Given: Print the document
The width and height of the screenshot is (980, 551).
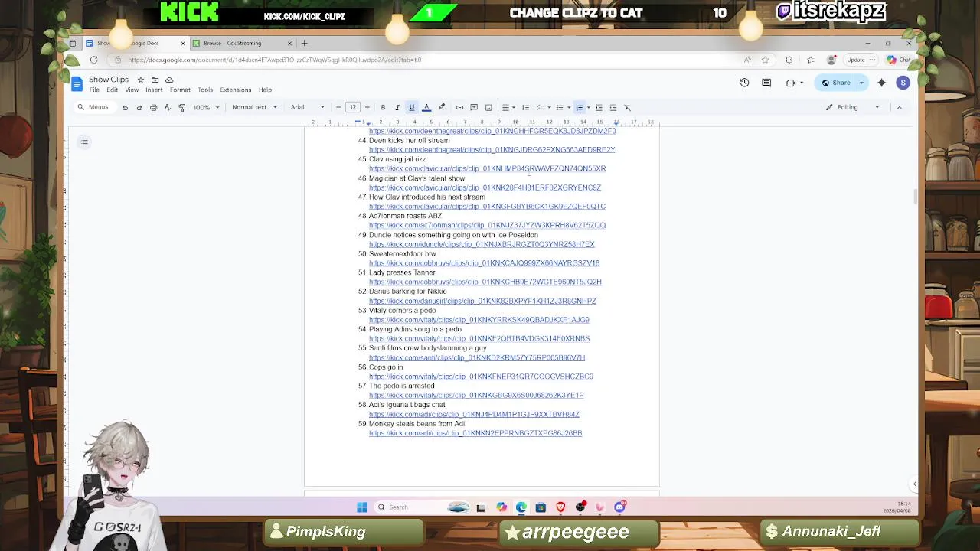Looking at the screenshot, I should 153,107.
